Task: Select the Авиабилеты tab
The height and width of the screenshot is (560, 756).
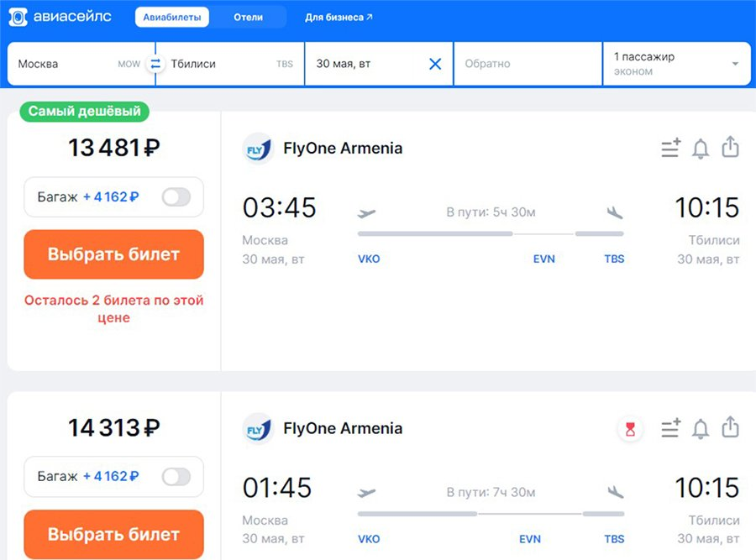Action: coord(172,17)
